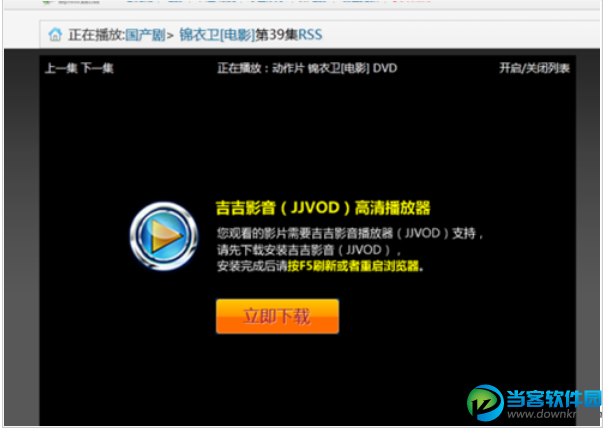603x428 pixels.
Task: Click the yellow 按F5刷新或者重启浏览器 text
Action: (353, 266)
